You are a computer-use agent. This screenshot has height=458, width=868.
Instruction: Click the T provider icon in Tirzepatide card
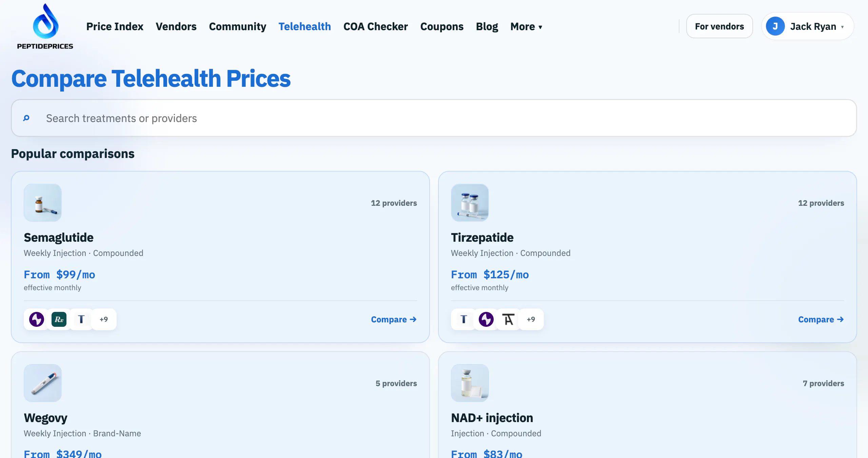tap(463, 319)
